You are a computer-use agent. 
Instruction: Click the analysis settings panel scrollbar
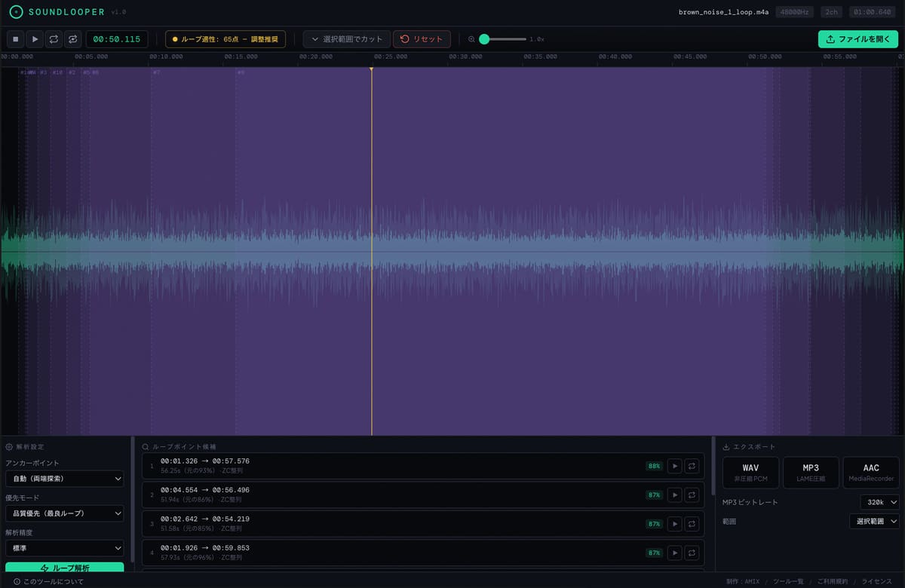point(133,498)
